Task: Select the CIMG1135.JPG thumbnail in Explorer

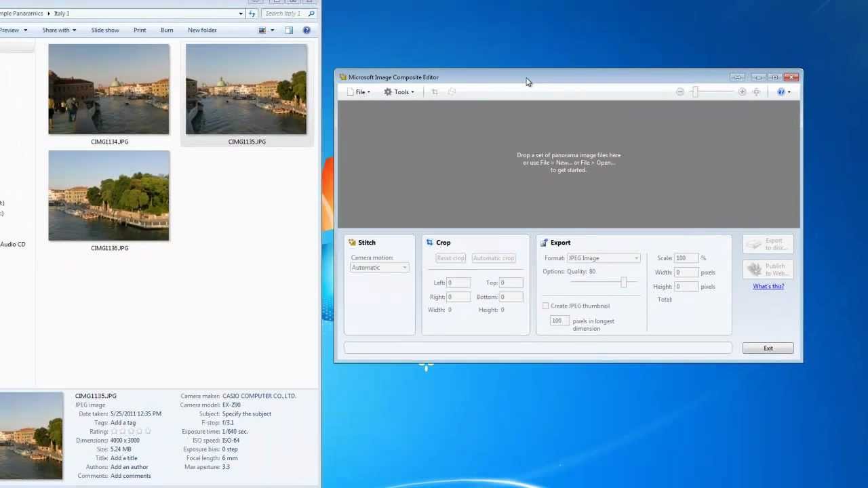Action: click(x=246, y=89)
